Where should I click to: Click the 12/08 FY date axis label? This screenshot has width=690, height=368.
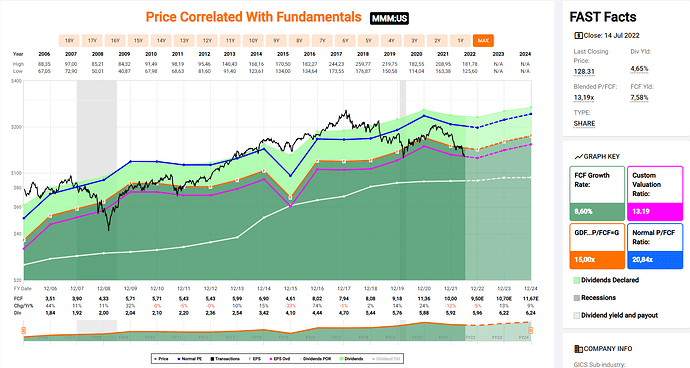pos(103,289)
